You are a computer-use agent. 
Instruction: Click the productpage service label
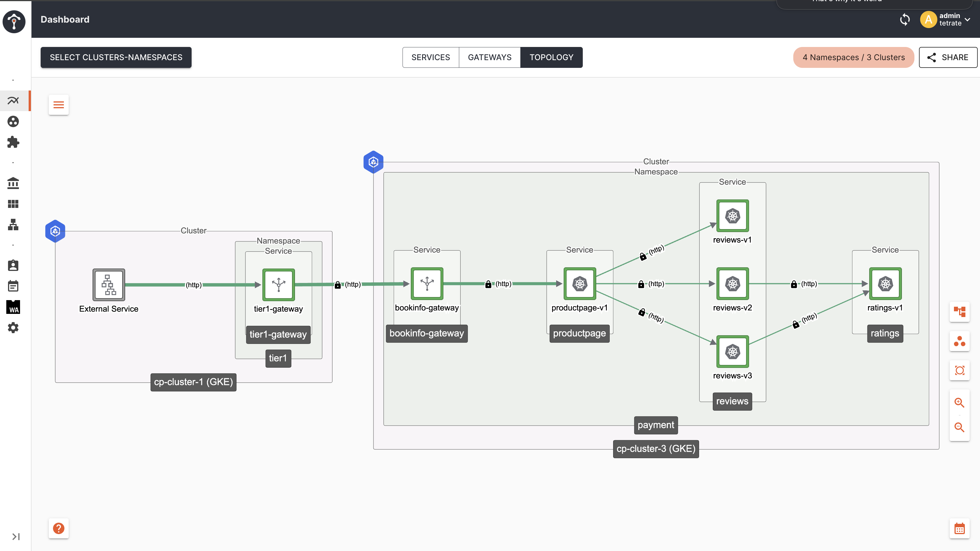point(579,334)
